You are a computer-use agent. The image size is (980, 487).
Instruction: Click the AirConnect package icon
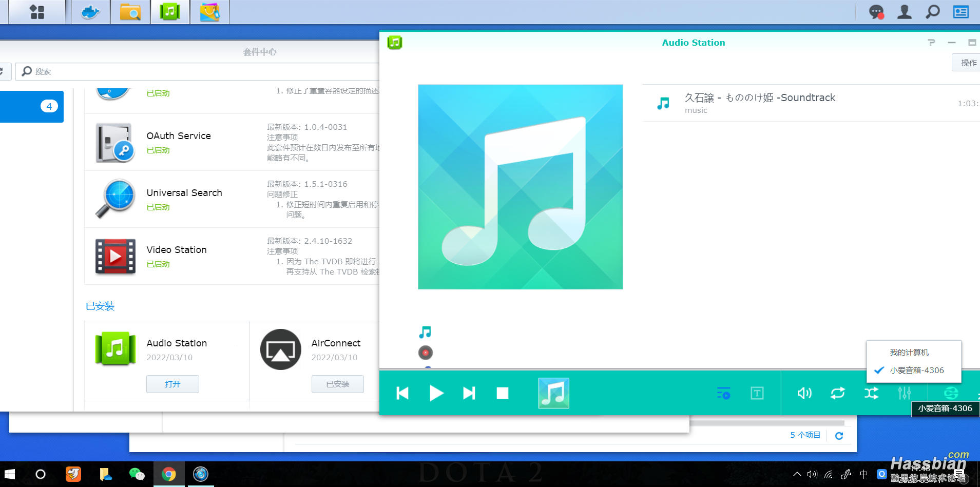pos(281,349)
